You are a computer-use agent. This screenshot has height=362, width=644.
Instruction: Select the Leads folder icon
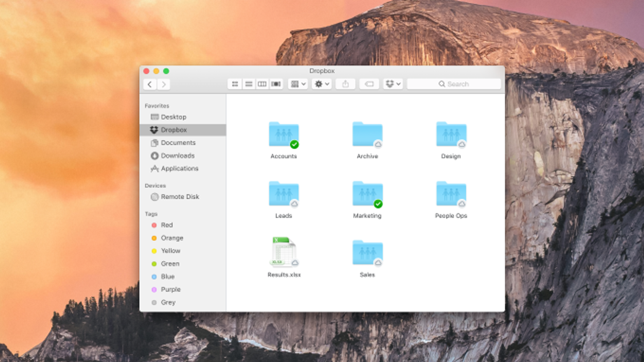[x=284, y=194]
